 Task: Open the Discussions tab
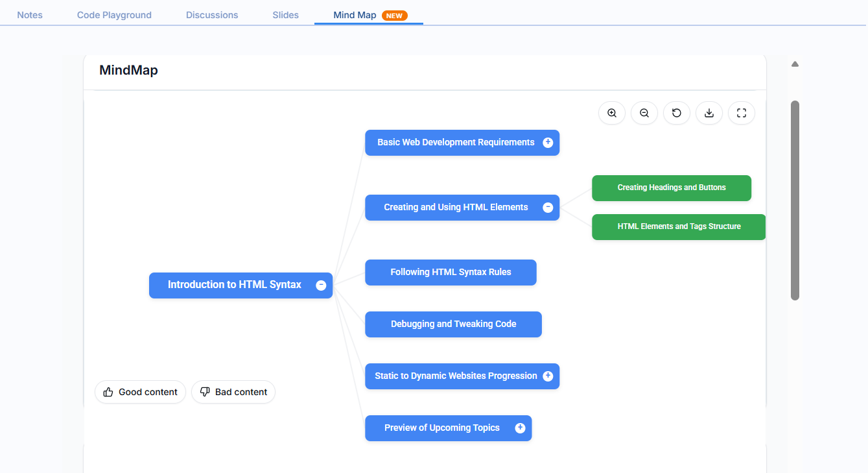[211, 14]
